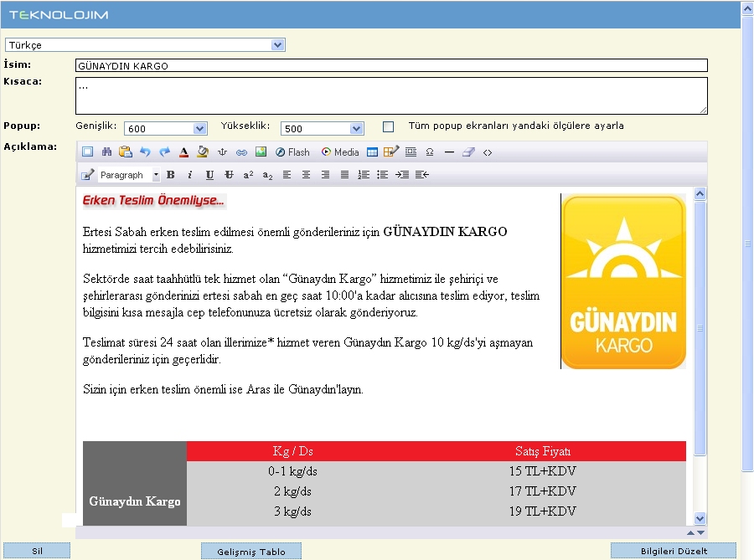Viewport: 754px width, 560px height.
Task: Insert Flash object
Action: [x=292, y=152]
